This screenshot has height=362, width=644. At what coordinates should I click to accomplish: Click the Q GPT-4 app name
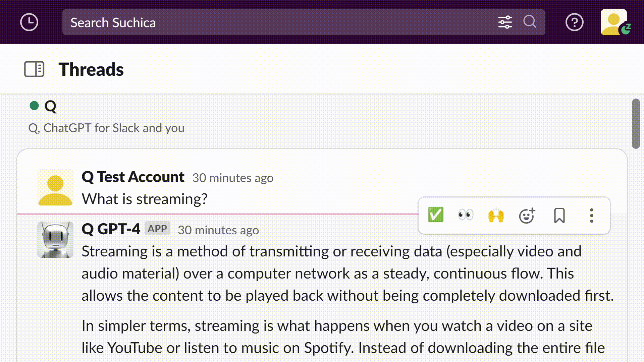click(x=111, y=229)
